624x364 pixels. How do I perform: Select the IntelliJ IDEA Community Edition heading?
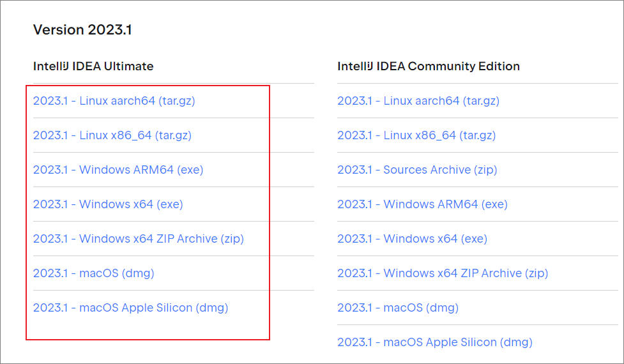(428, 66)
